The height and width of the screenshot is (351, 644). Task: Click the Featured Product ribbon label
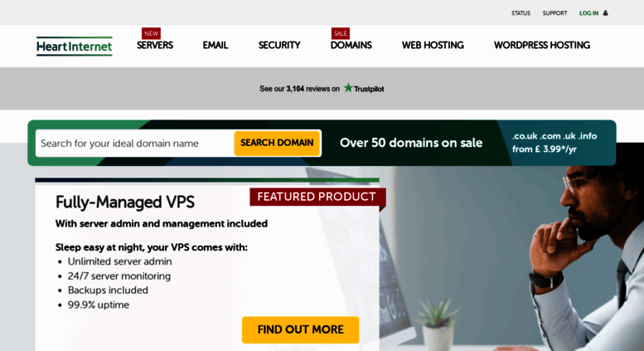pos(317,197)
